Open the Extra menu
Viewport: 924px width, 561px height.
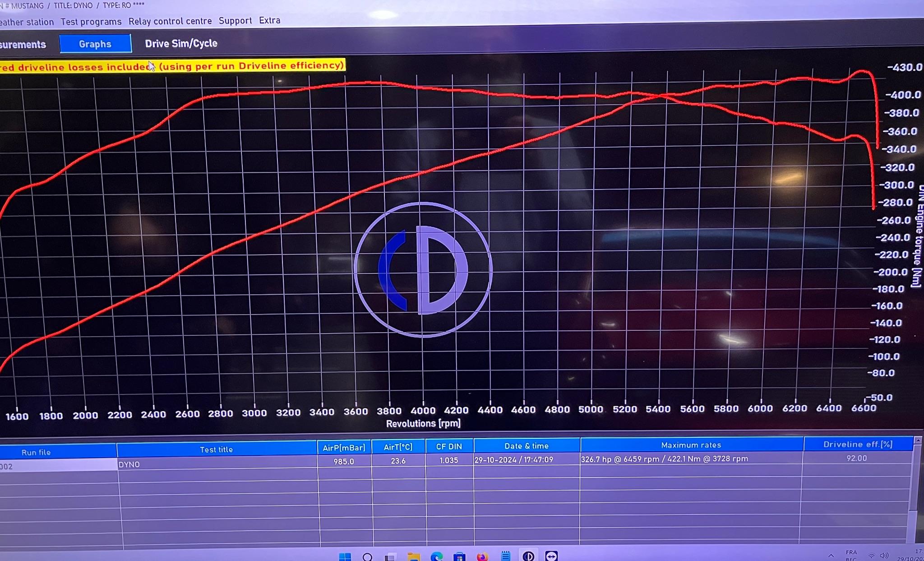(x=269, y=20)
